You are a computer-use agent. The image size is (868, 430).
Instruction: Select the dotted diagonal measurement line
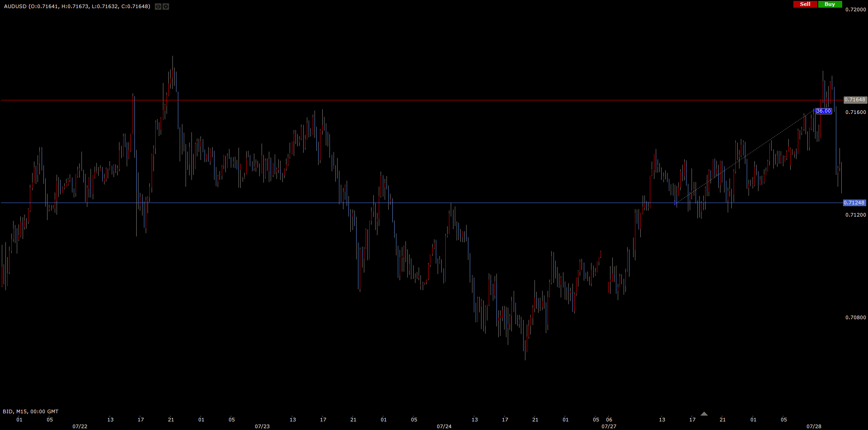point(744,157)
